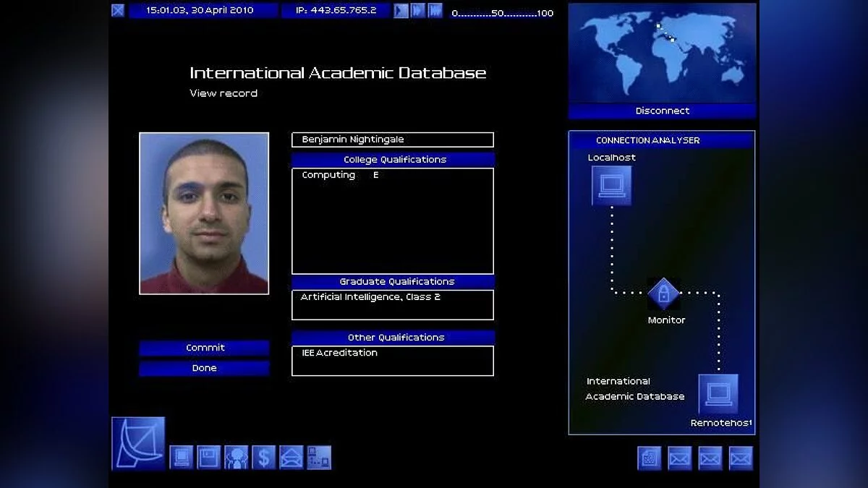Open the agent status person icon
The width and height of the screenshot is (868, 488).
pyautogui.click(x=237, y=458)
